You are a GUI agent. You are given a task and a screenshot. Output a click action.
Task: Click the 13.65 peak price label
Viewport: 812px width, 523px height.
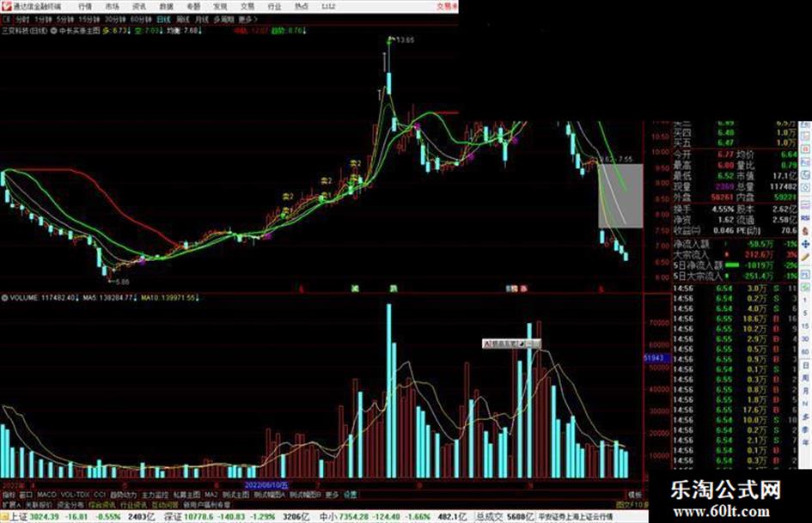[405, 40]
